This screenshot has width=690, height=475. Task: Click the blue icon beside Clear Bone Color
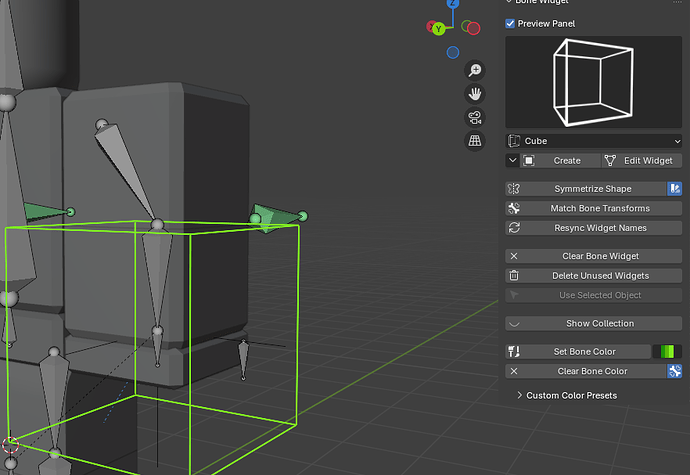[675, 371]
